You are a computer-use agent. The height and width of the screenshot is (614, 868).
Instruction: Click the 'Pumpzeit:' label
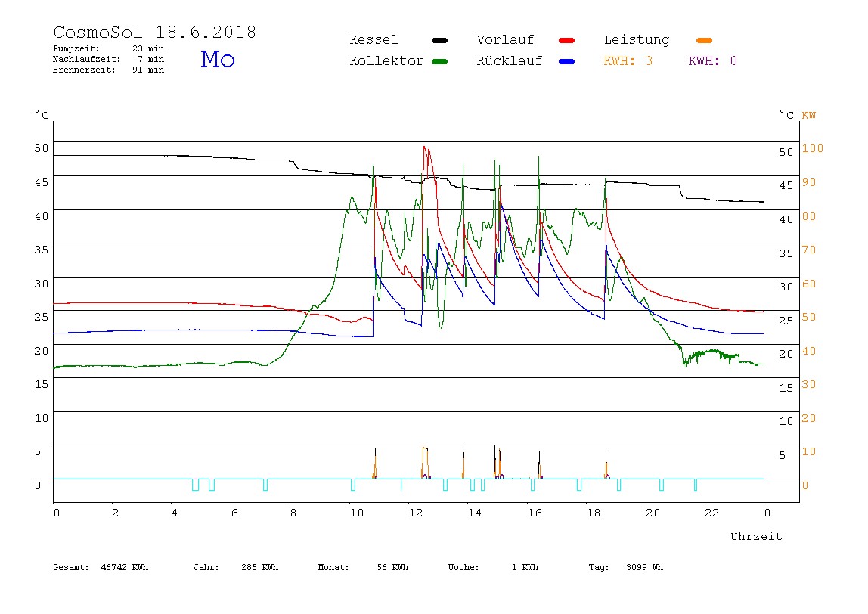coord(76,48)
